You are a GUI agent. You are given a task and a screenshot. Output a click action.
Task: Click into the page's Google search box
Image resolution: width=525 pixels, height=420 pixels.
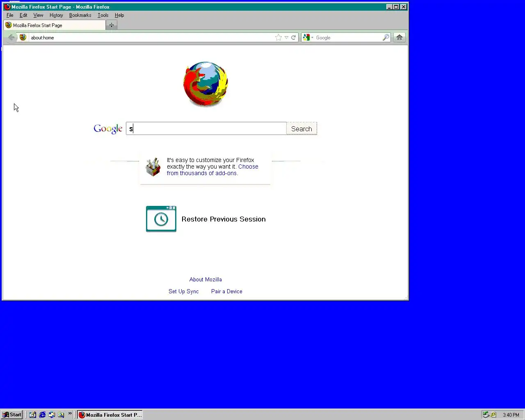[x=206, y=128]
